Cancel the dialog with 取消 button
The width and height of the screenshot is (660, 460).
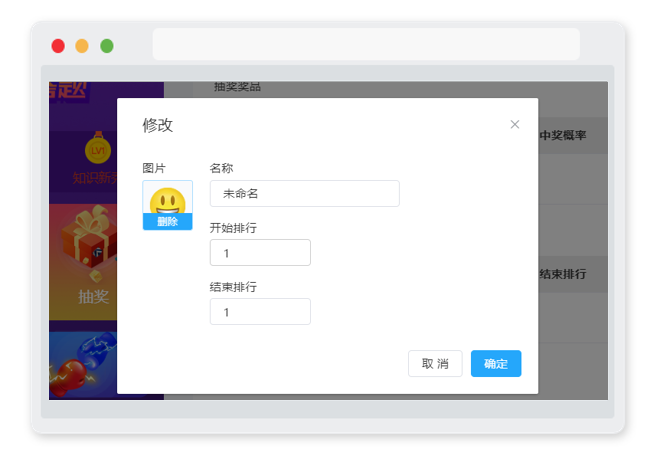click(x=435, y=364)
